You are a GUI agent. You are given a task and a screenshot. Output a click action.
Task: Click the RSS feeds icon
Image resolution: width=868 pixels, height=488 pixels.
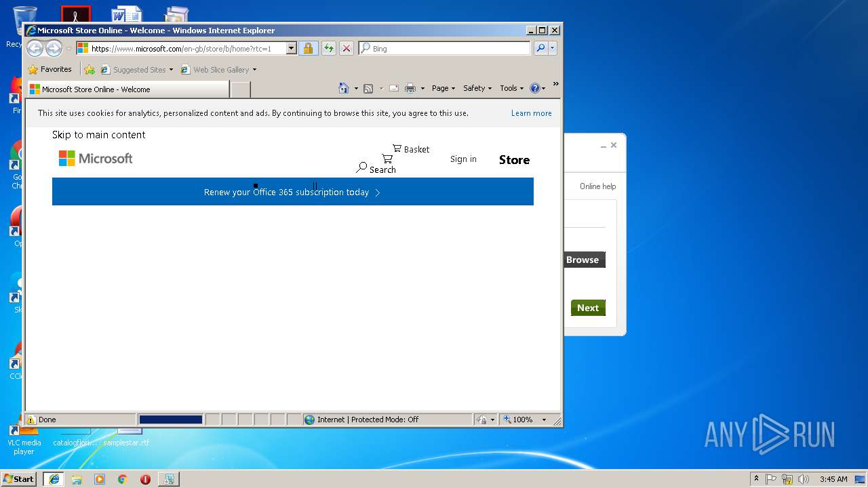(x=368, y=88)
